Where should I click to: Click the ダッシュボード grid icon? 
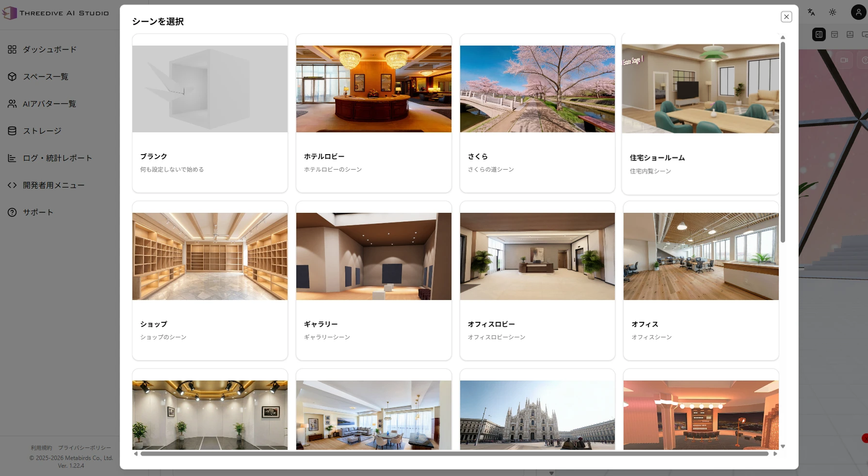point(12,49)
